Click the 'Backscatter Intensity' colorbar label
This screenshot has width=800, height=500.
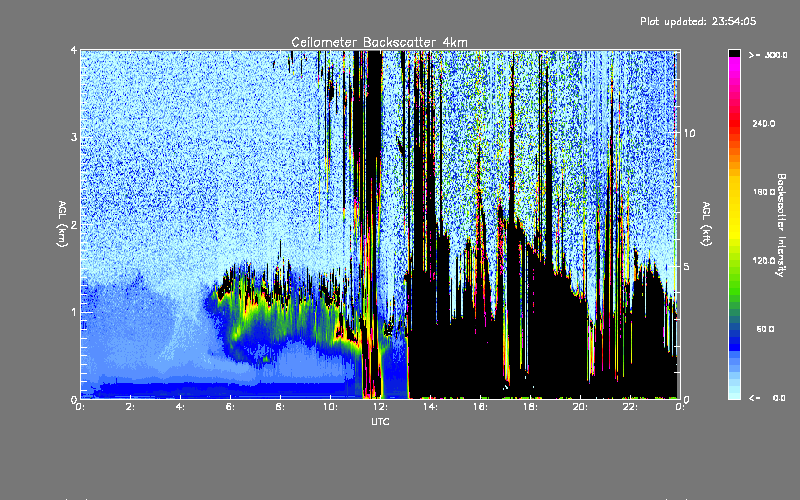click(x=781, y=225)
